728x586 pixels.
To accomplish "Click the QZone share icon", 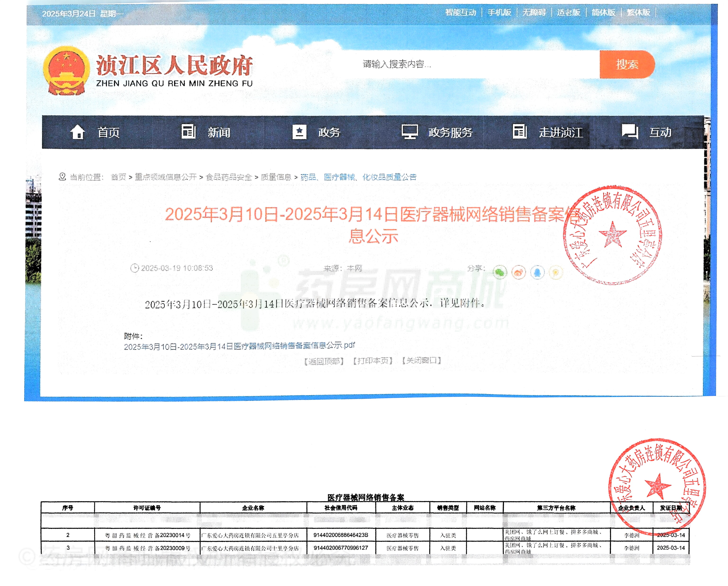I will (x=556, y=272).
